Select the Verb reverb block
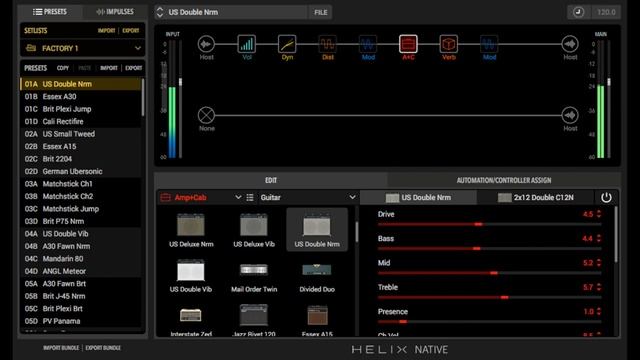This screenshot has height=360, width=640. coord(449,44)
